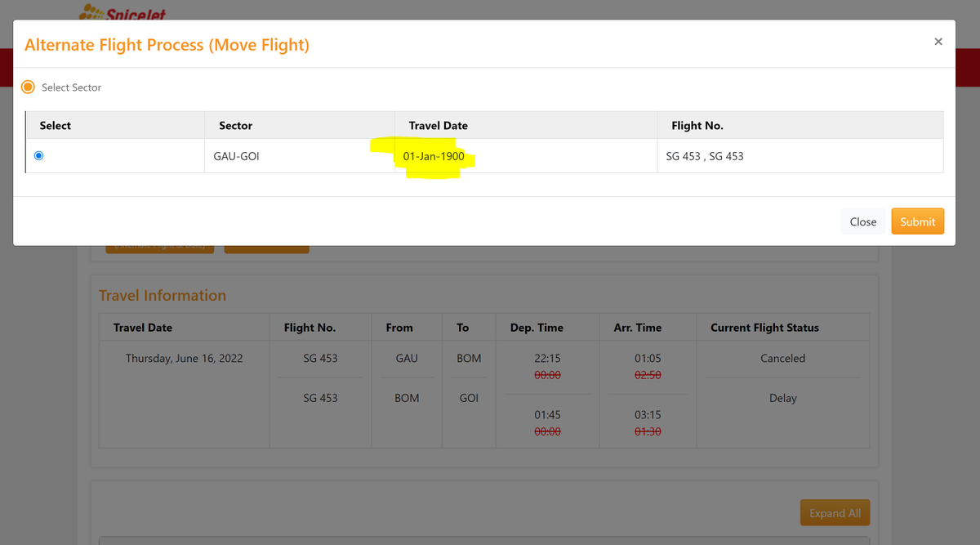The width and height of the screenshot is (980, 545).
Task: Close dialog using the X icon
Action: [x=938, y=42]
